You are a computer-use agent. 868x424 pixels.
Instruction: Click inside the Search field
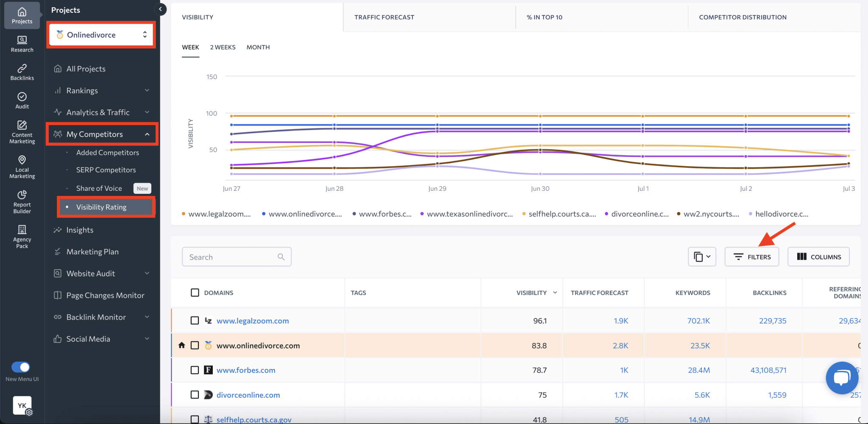coord(231,257)
